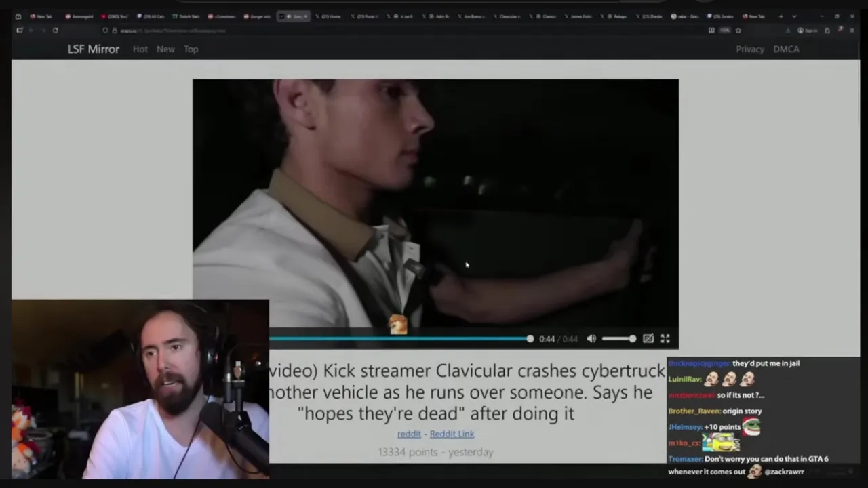Image resolution: width=868 pixels, height=488 pixels.
Task: Switch to the first New Tab browser tab
Action: click(x=41, y=16)
